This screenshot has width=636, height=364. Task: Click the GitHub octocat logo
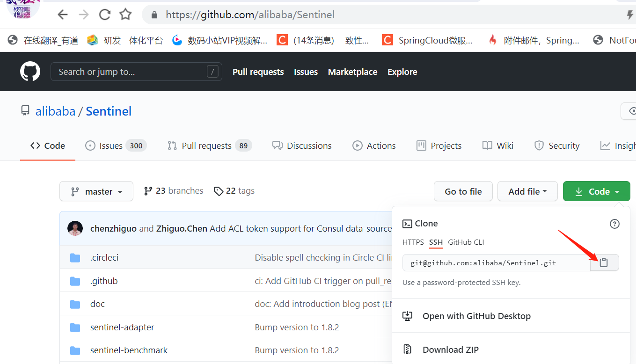[30, 72]
